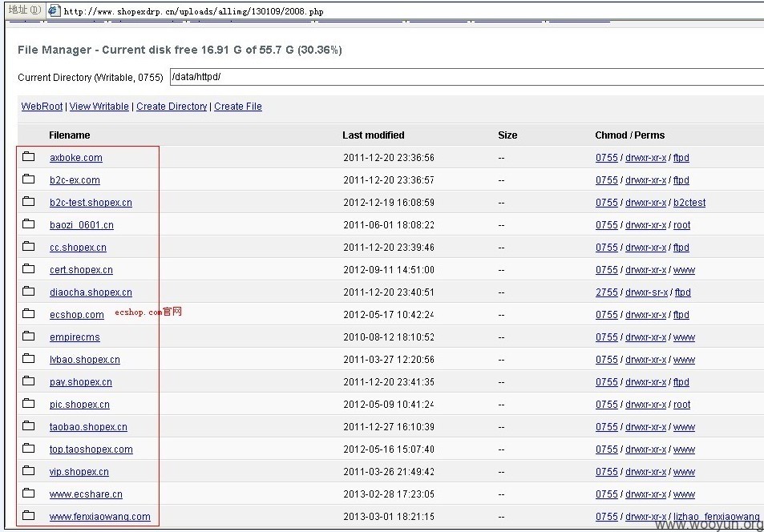Screen dimensions: 764x532
Task: Click the folder icon beside empirecms
Action: click(29, 336)
